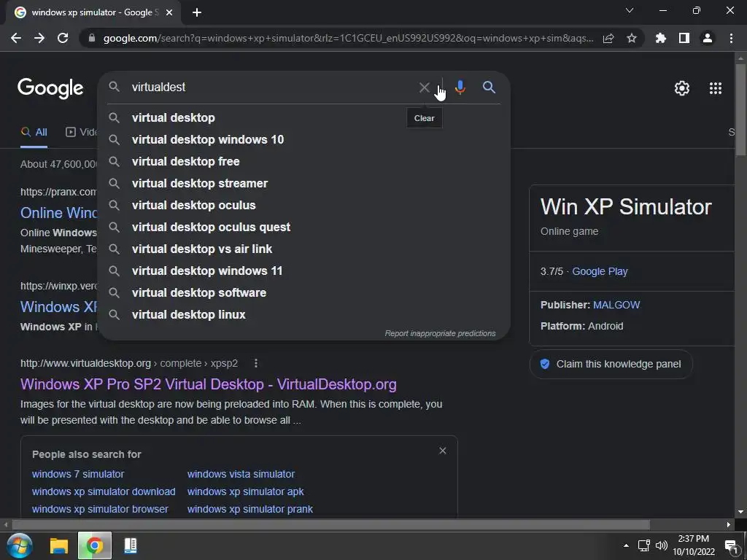Show hidden system tray icons
This screenshot has height=560, width=747.
tap(626, 545)
